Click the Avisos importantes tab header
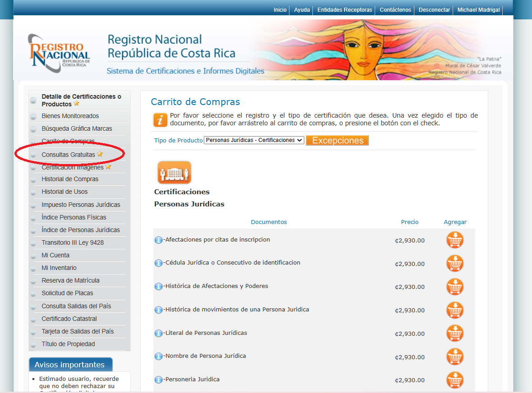The height and width of the screenshot is (393, 532). pos(71,365)
